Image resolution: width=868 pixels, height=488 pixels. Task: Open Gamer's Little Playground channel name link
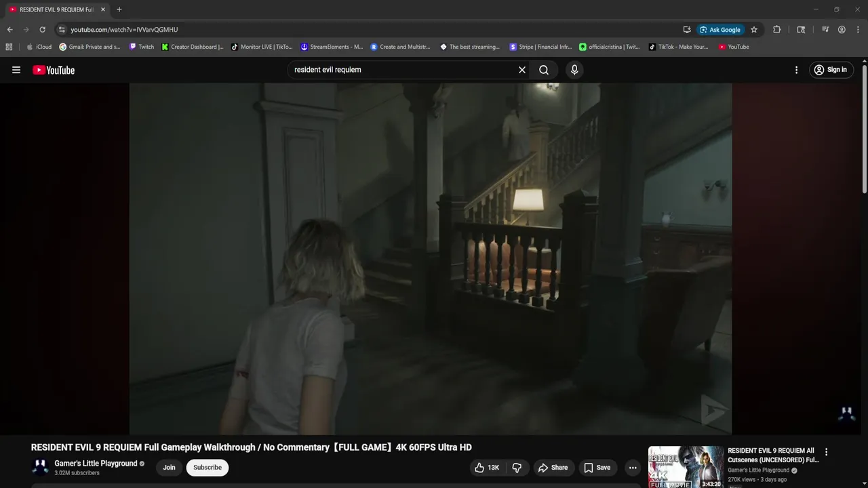pos(96,464)
